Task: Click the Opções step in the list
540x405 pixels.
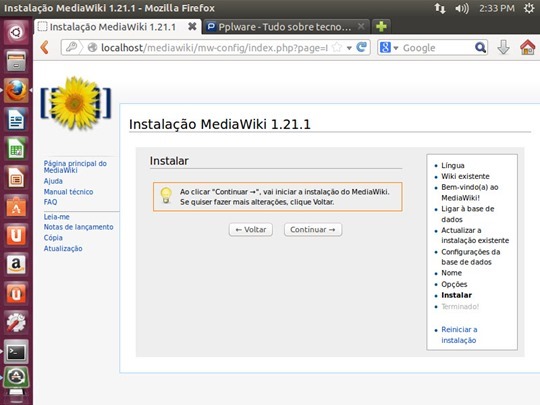Action: (454, 284)
